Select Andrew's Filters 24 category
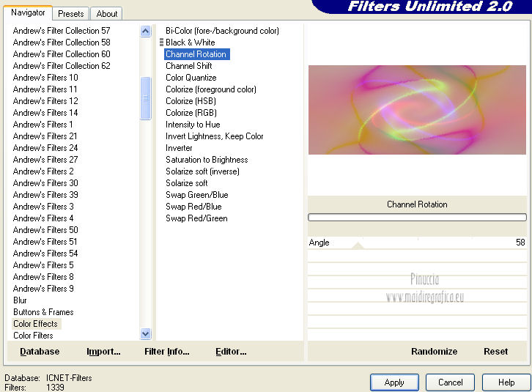The height and width of the screenshot is (392, 532). coord(45,148)
